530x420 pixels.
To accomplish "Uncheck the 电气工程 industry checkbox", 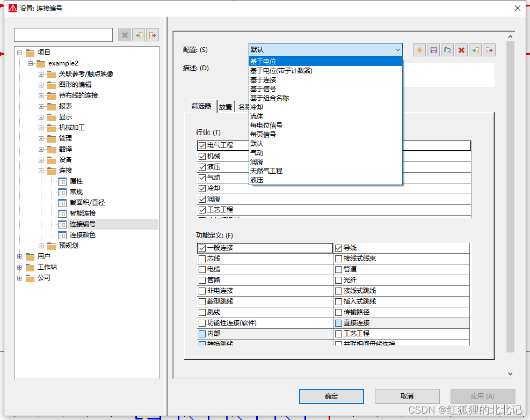I will pyautogui.click(x=202, y=145).
